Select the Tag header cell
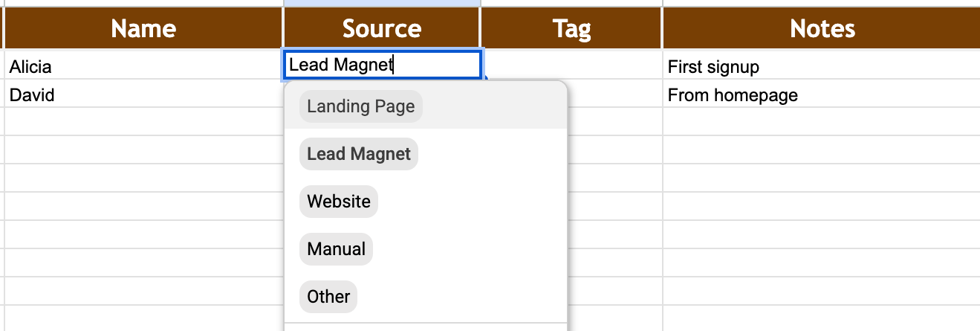Image resolution: width=980 pixels, height=331 pixels. pos(571,29)
